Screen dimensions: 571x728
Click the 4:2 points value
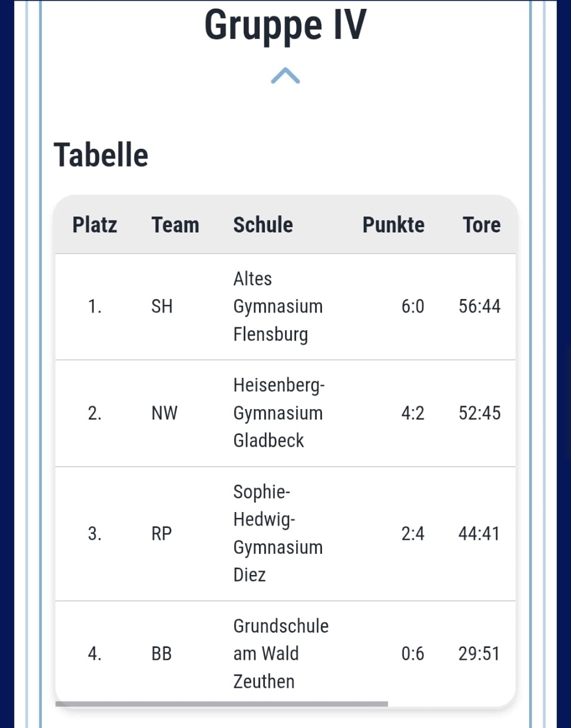click(413, 413)
